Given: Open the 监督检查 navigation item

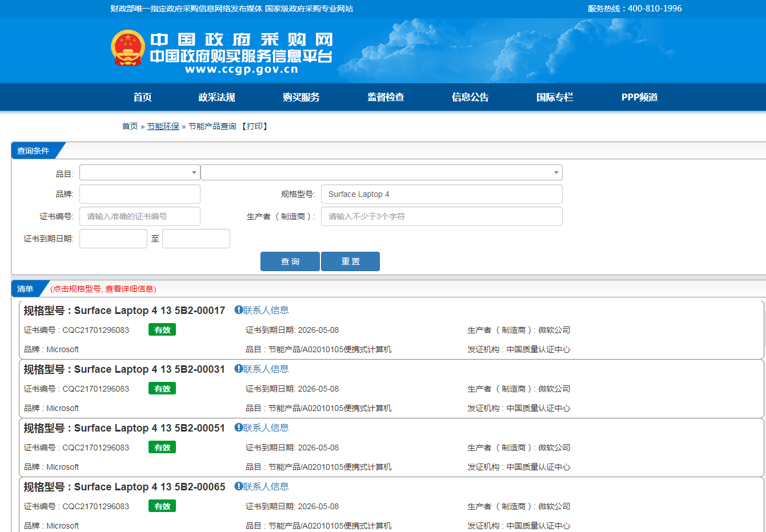Looking at the screenshot, I should [386, 97].
